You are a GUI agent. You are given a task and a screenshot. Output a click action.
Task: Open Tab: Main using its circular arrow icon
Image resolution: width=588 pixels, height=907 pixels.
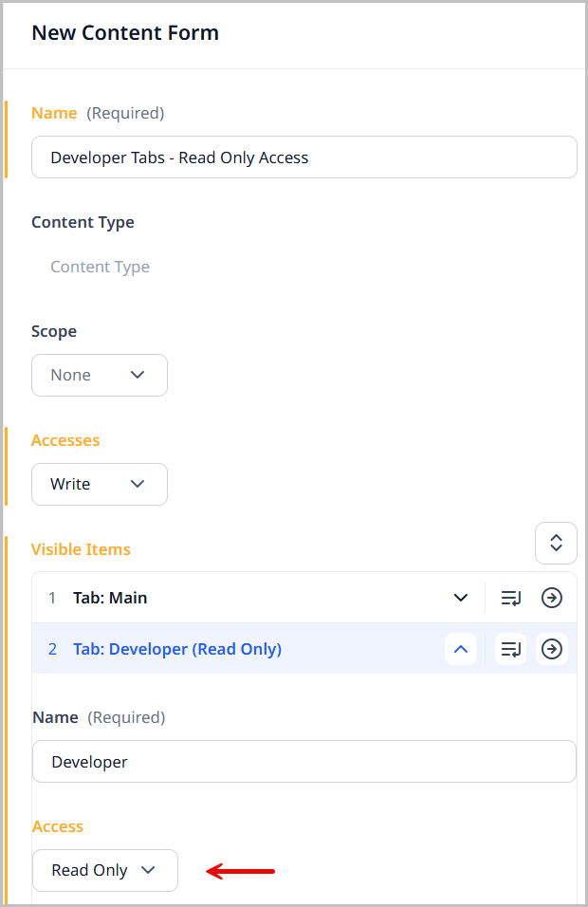click(552, 597)
